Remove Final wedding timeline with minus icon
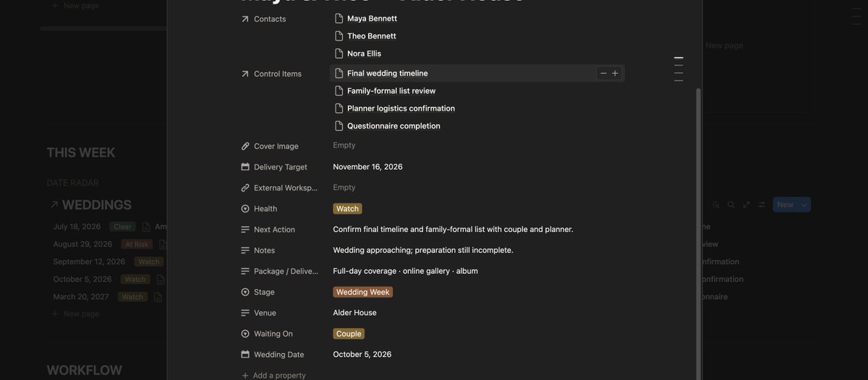 [603, 73]
